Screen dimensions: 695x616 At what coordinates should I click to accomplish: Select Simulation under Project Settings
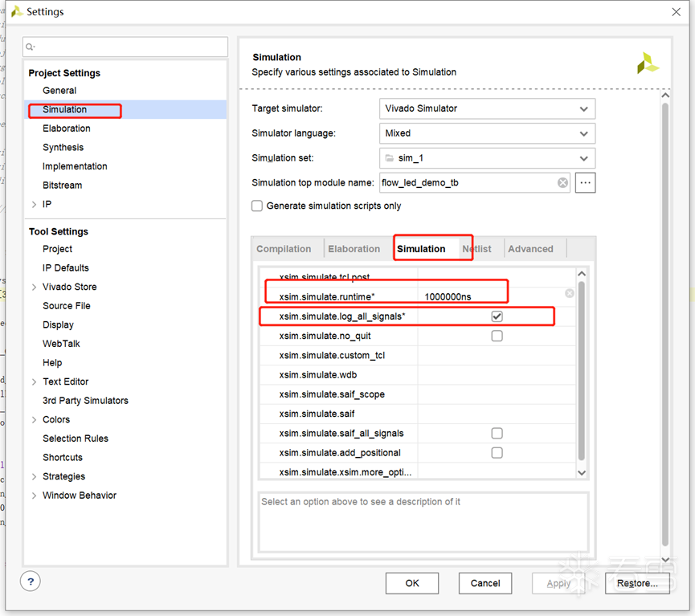pos(65,109)
